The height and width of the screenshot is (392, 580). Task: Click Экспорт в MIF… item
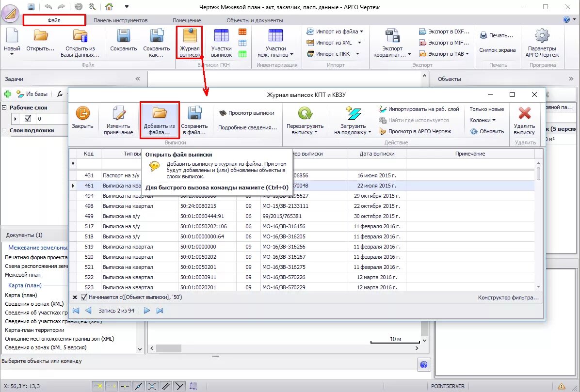click(444, 43)
